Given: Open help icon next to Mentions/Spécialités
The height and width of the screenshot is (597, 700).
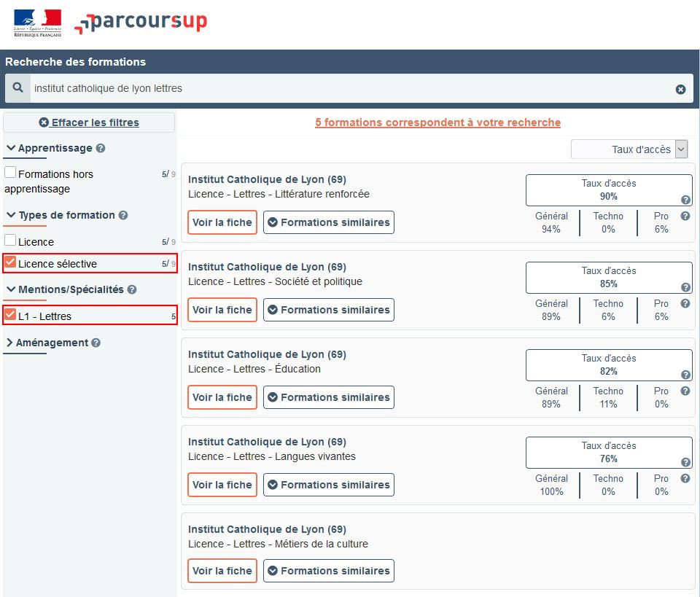Looking at the screenshot, I should [132, 289].
